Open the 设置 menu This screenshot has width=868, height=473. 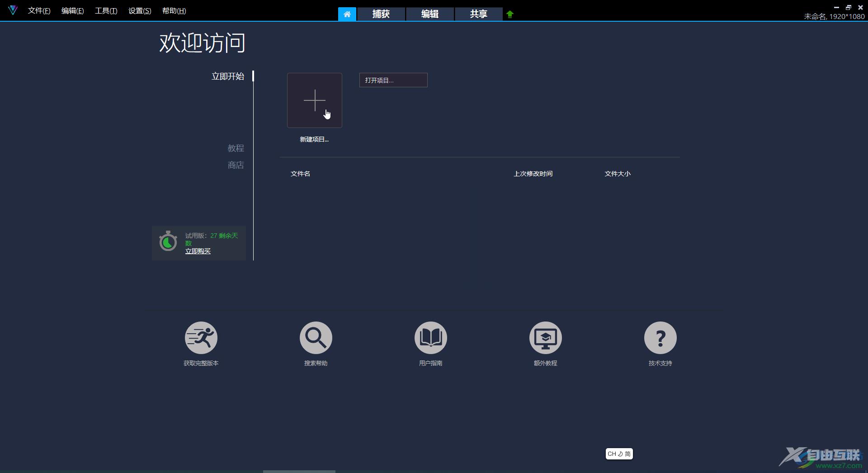[140, 10]
